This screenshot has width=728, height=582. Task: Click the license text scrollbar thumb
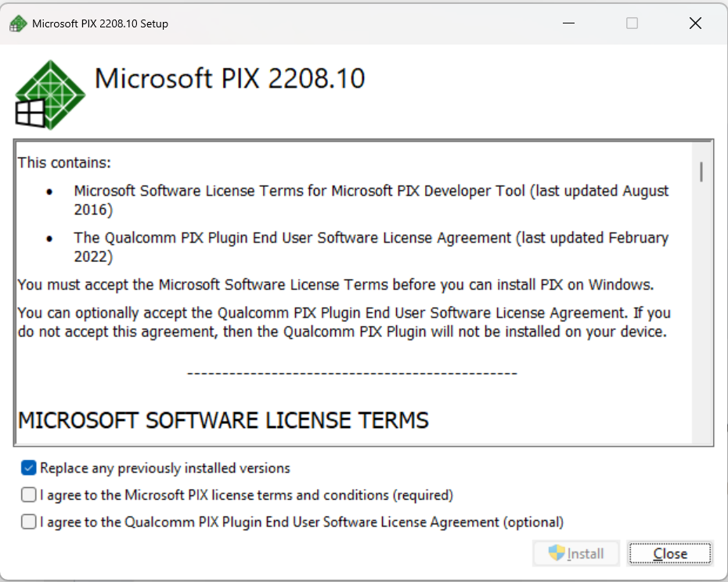(x=701, y=172)
